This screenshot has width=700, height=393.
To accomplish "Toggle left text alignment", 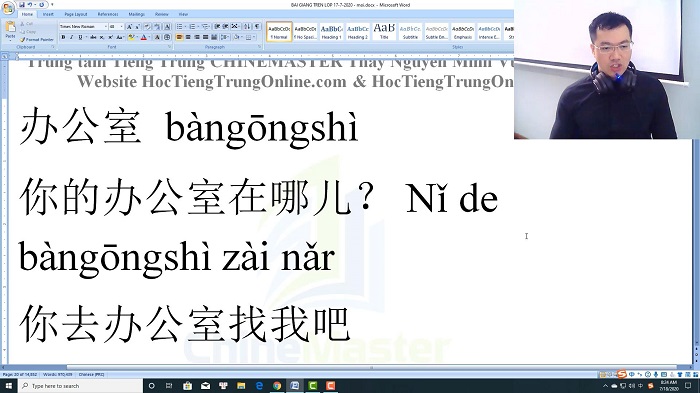I will coord(179,38).
